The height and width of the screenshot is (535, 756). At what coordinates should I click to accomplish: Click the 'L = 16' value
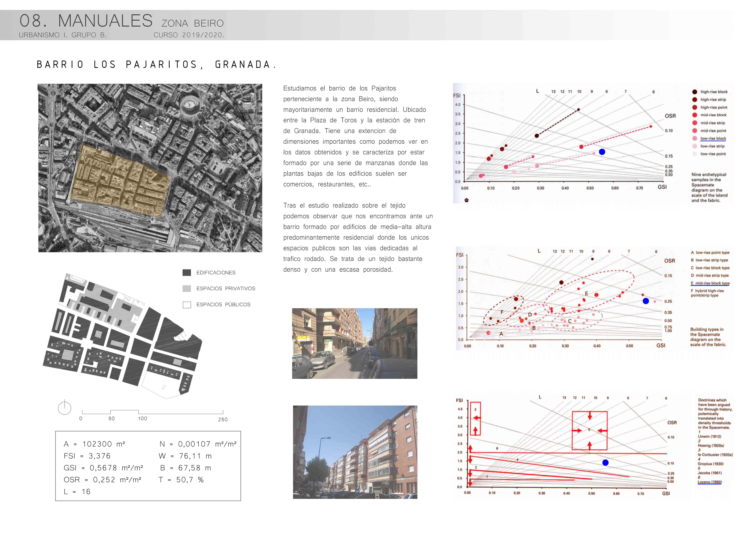[77, 492]
